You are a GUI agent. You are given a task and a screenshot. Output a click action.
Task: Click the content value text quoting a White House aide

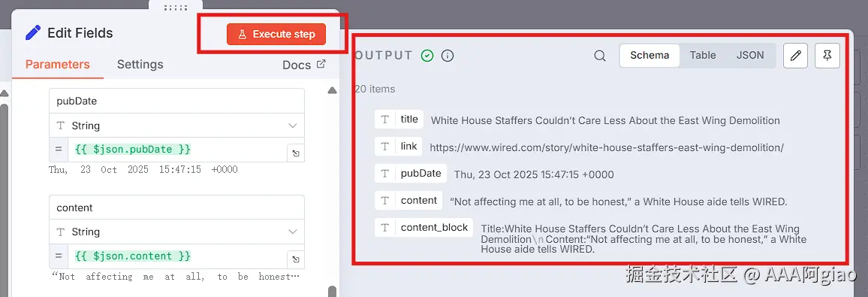tap(619, 202)
